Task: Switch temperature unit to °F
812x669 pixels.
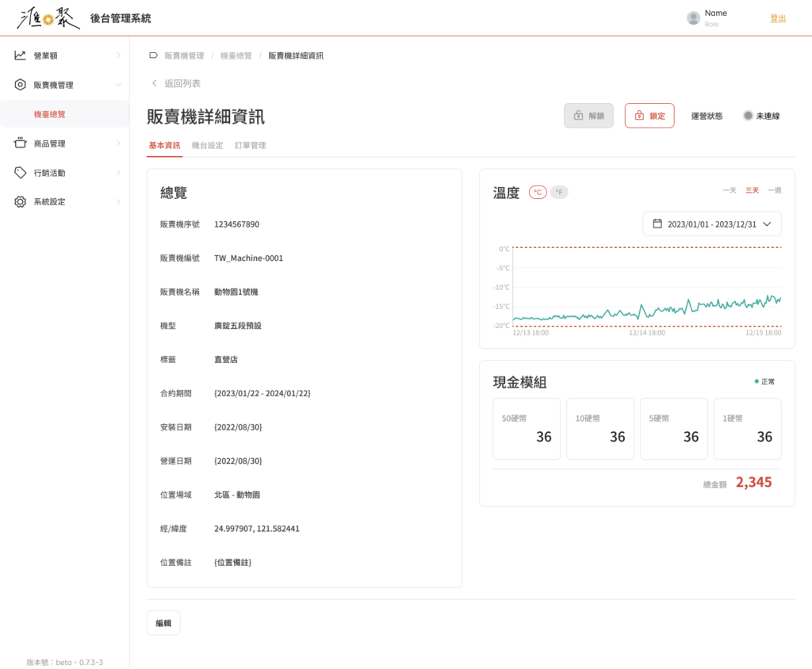Action: coord(559,192)
